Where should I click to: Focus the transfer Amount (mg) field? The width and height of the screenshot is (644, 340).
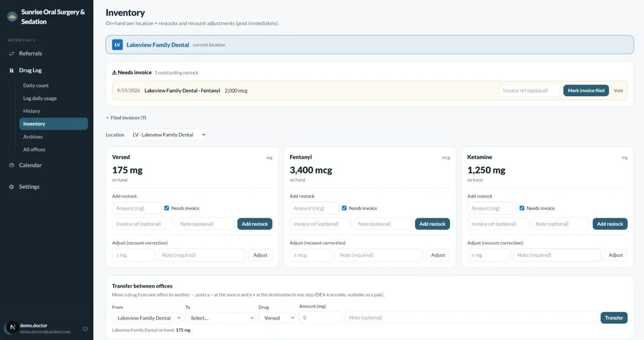point(320,317)
